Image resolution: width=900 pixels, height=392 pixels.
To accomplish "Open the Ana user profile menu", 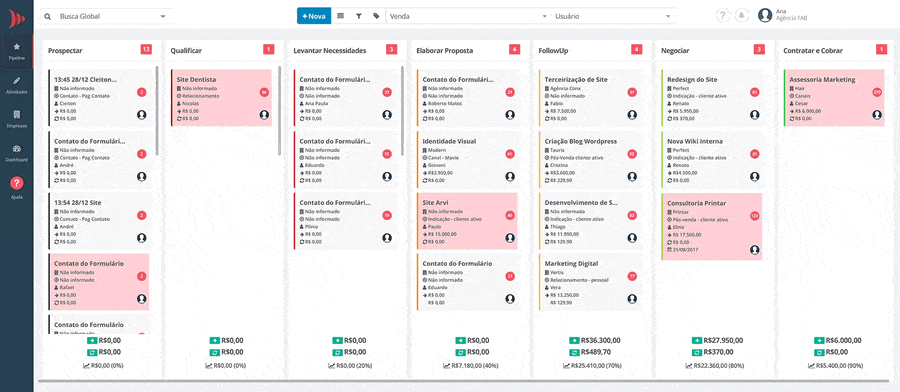I will 782,15.
